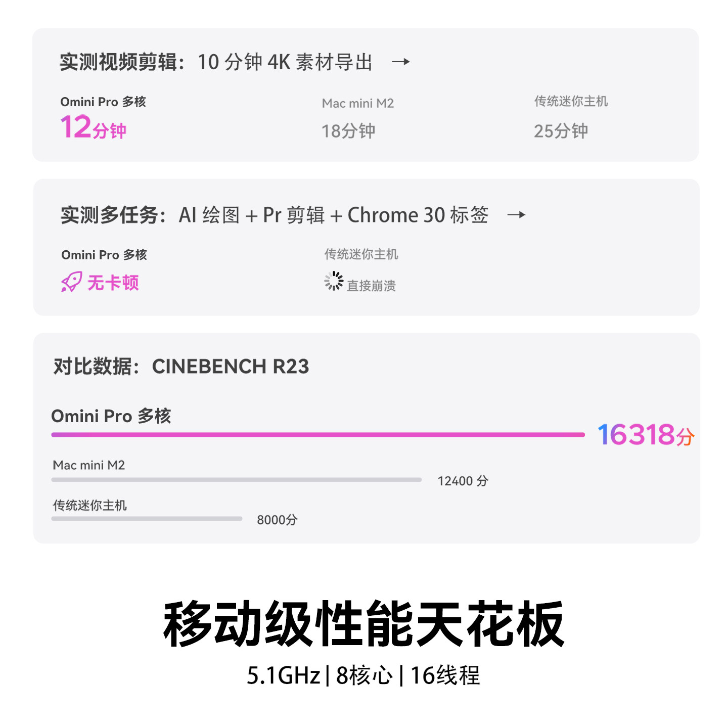Click the 12400 分 score label
This screenshot has width=728, height=728.
click(463, 481)
